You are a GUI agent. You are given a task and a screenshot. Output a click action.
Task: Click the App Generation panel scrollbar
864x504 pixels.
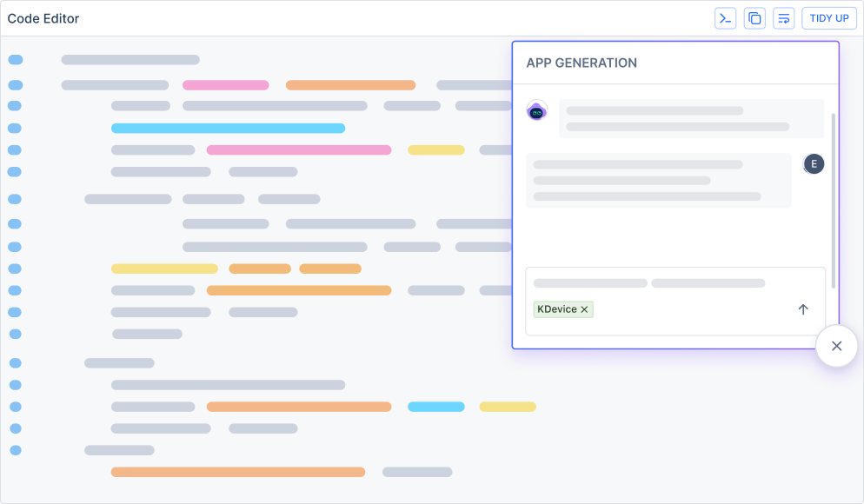(x=833, y=201)
